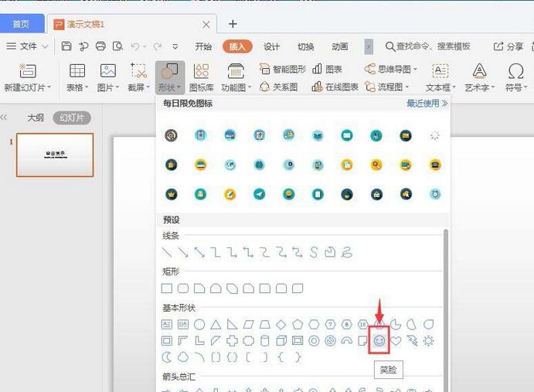Insert a chart (图表)

click(327, 69)
